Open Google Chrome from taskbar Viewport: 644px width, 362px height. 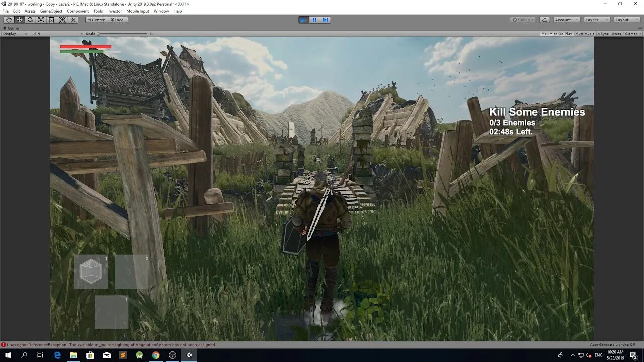[156, 355]
